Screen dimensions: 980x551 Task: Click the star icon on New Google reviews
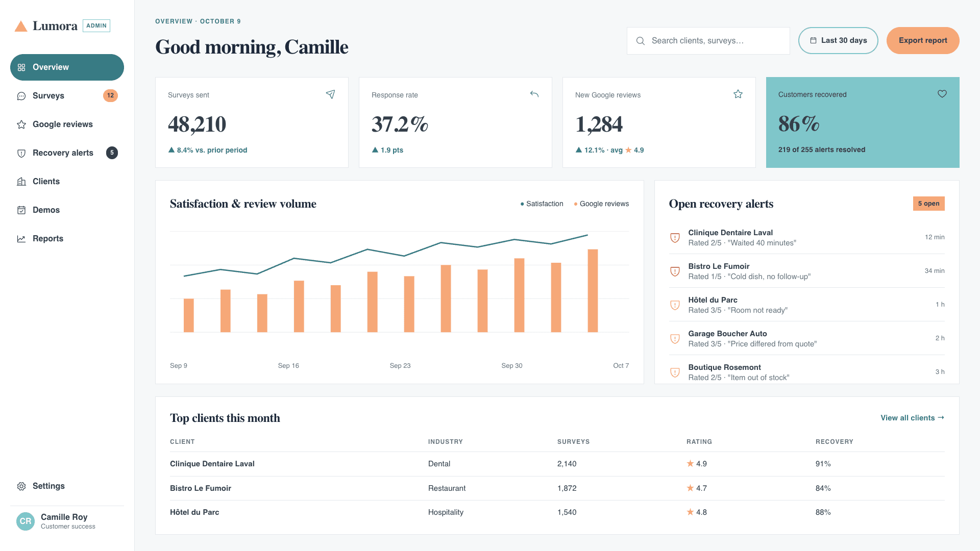pos(738,94)
